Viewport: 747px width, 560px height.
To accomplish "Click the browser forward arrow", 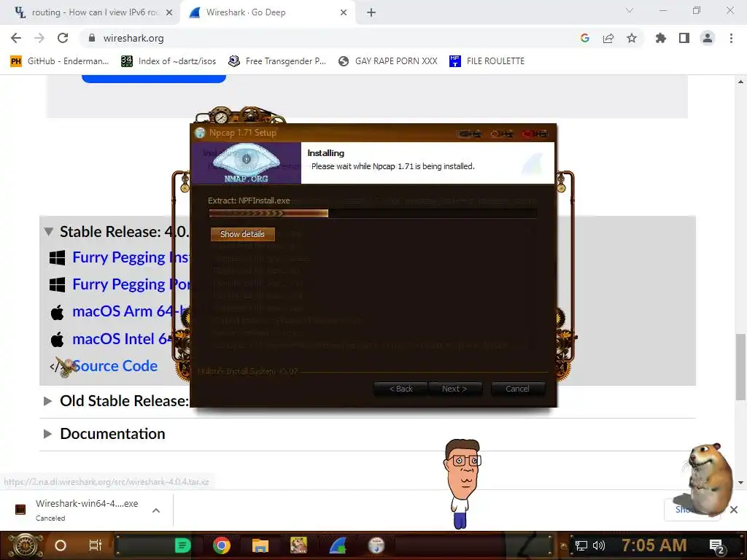I will [x=39, y=38].
